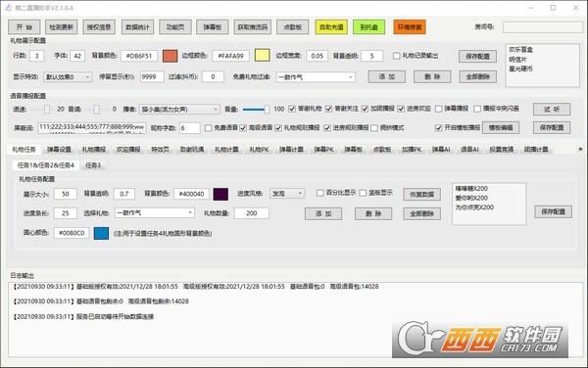Open the tab strip overflow arrow

click(x=580, y=149)
